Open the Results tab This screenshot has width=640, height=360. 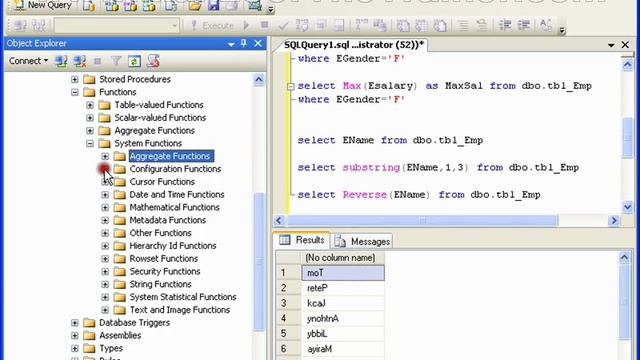tap(302, 240)
